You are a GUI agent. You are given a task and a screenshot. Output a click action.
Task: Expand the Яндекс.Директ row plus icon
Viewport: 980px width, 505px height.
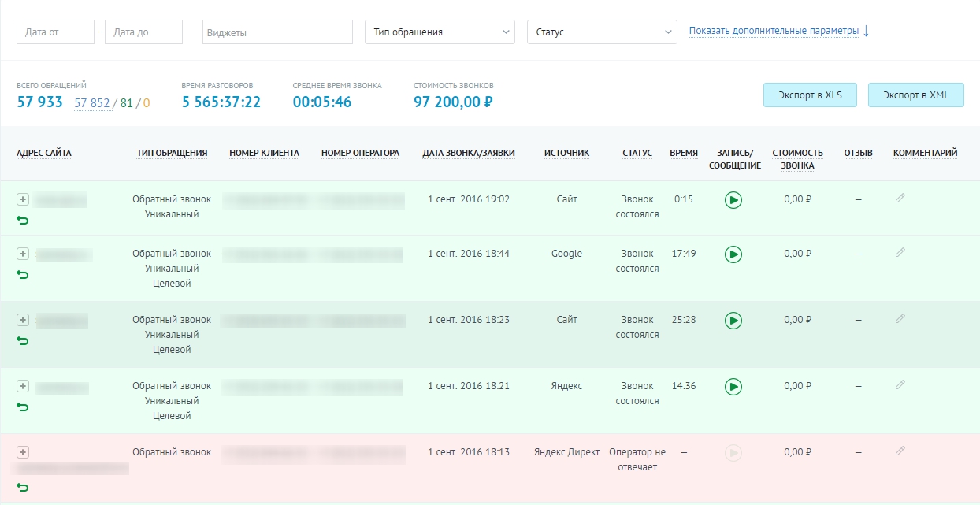click(x=23, y=452)
